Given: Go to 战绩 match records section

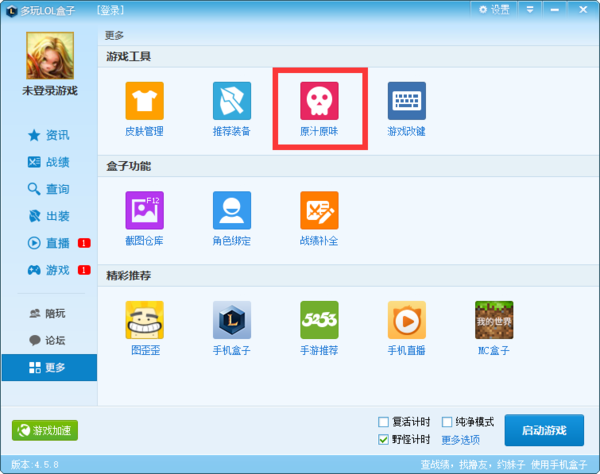Looking at the screenshot, I should pyautogui.click(x=49, y=162).
